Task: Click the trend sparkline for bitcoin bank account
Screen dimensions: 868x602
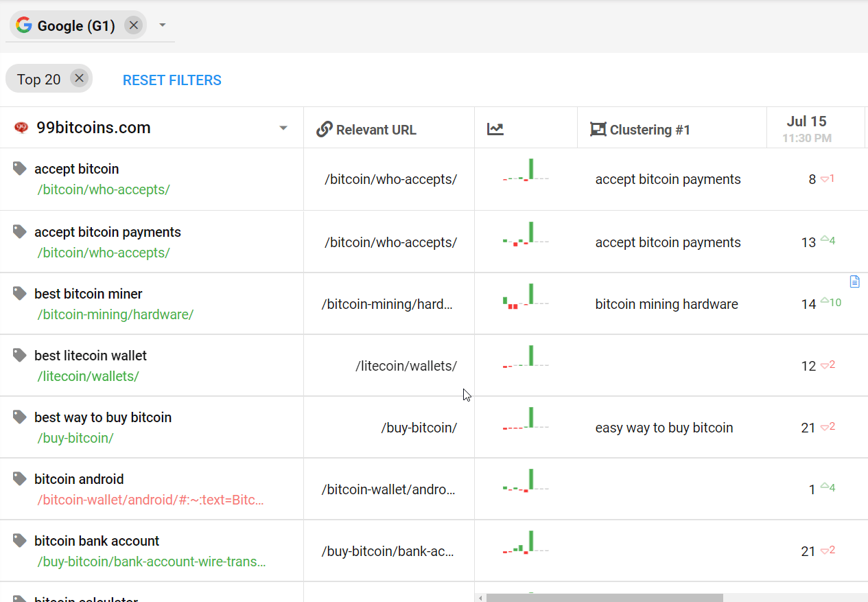Action: (x=526, y=542)
